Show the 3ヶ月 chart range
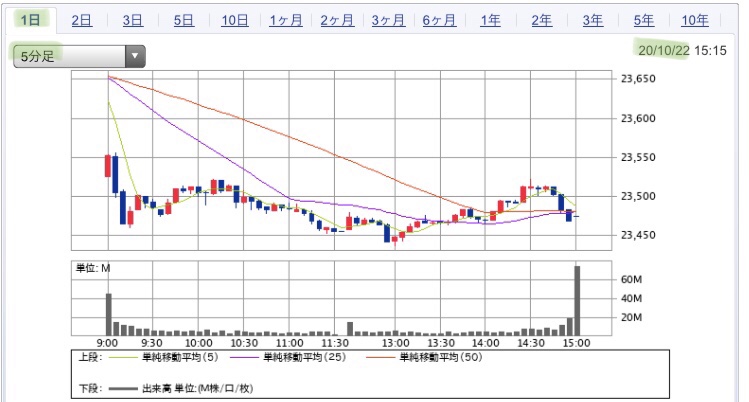The width and height of the screenshot is (749, 402). pyautogui.click(x=388, y=20)
